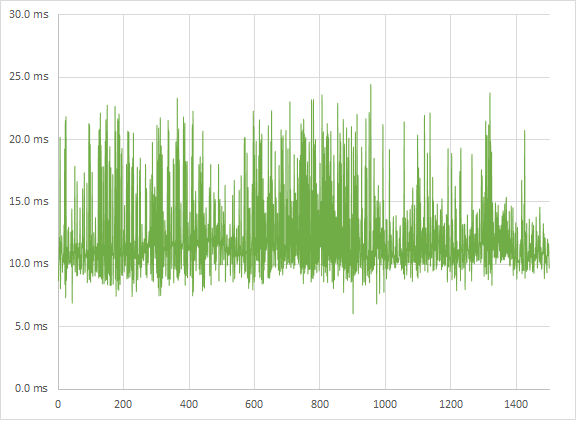Select the 0.0 ms axis label
Screen dimensions: 585x430
31,388
